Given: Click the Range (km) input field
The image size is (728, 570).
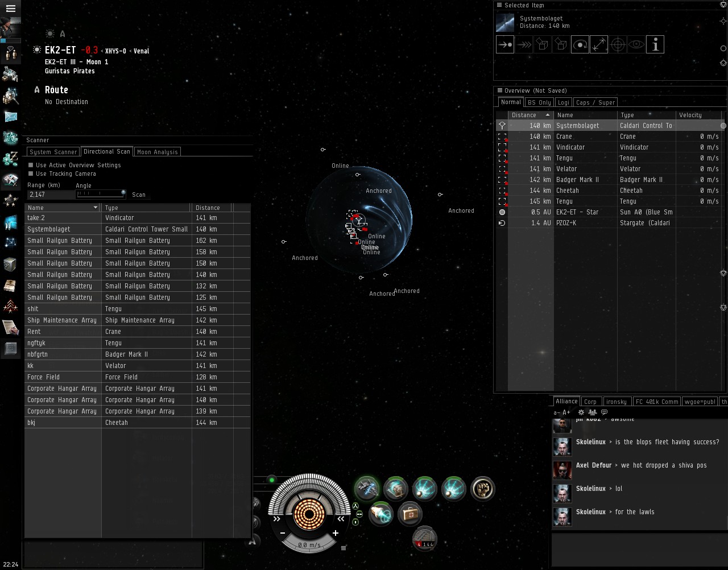Looking at the screenshot, I should coord(51,195).
